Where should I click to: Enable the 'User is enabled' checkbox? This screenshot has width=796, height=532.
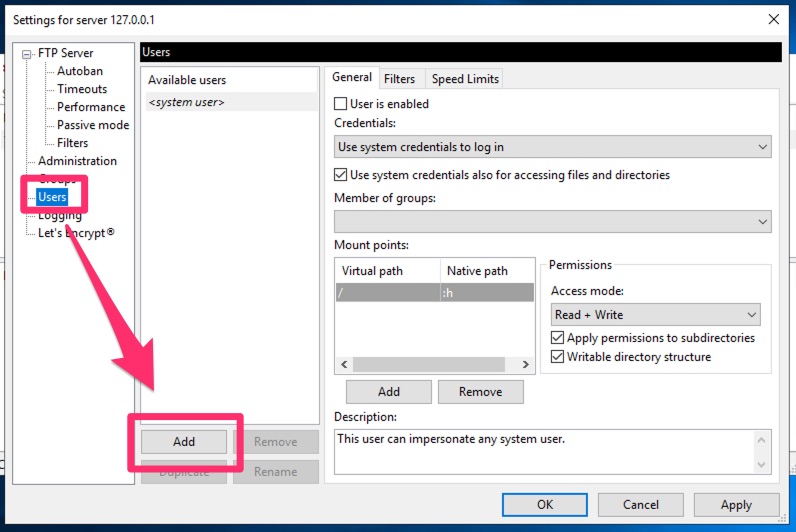coord(341,104)
